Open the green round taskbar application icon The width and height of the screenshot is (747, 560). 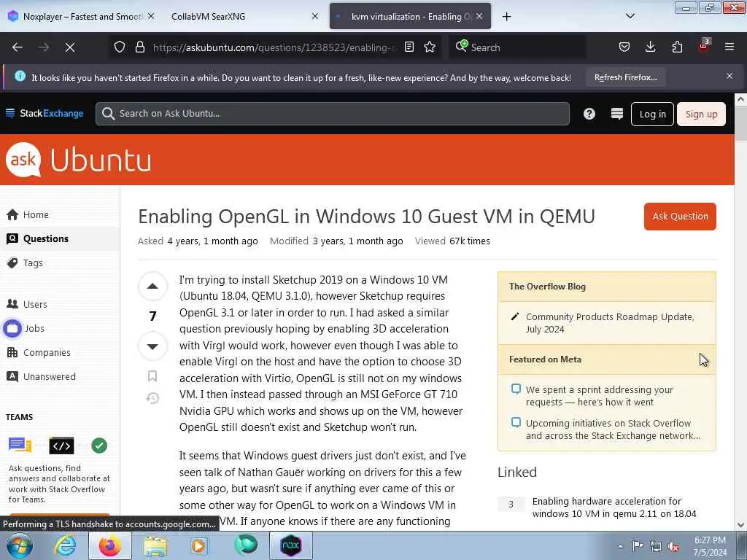246,545
